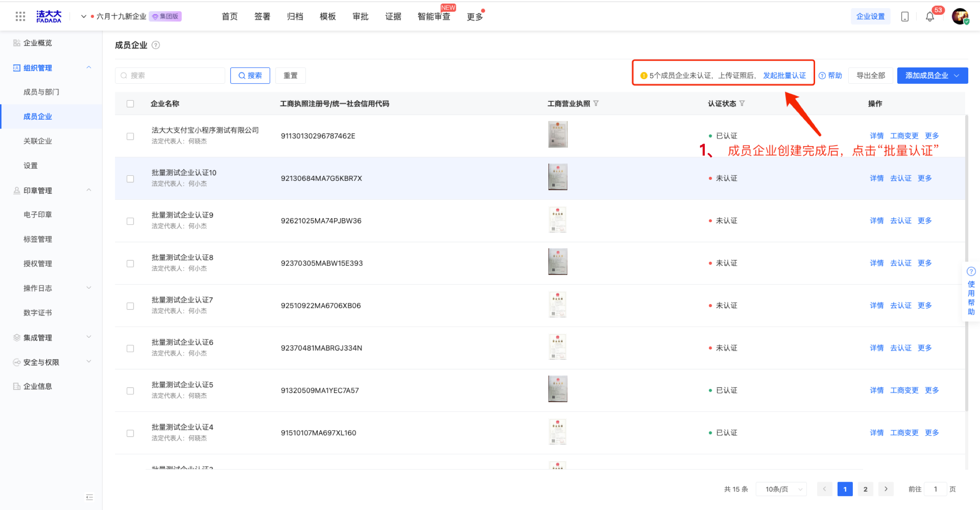Tick the checkbox for 批量测试企业认证5
The width and height of the screenshot is (980, 510).
(x=130, y=391)
